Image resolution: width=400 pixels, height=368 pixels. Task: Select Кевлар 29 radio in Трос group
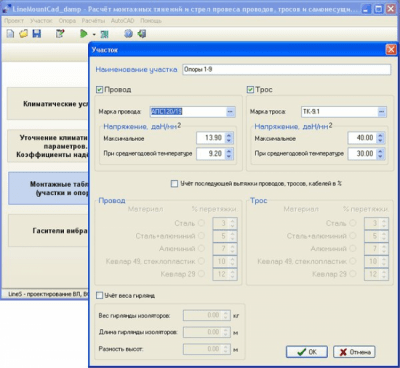(x=353, y=274)
